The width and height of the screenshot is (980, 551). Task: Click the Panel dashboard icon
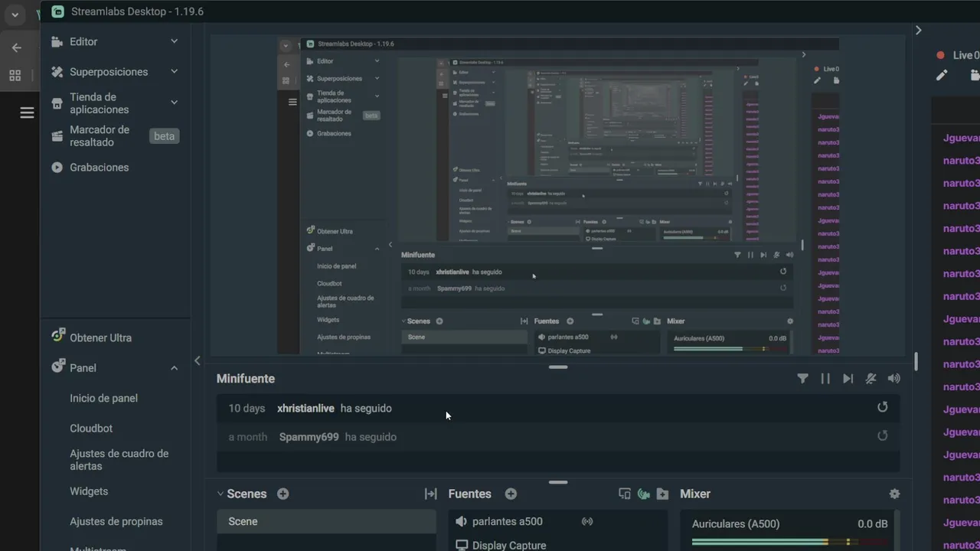click(x=57, y=367)
